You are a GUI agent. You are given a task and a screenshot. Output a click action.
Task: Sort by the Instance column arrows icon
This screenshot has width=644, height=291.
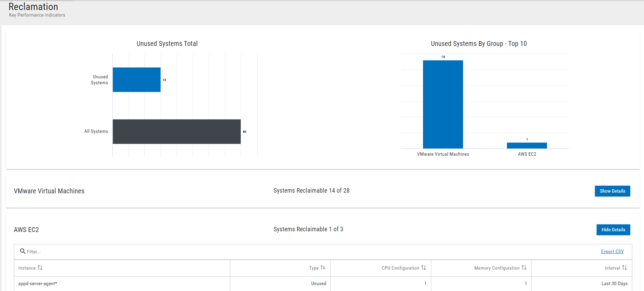tap(40, 268)
